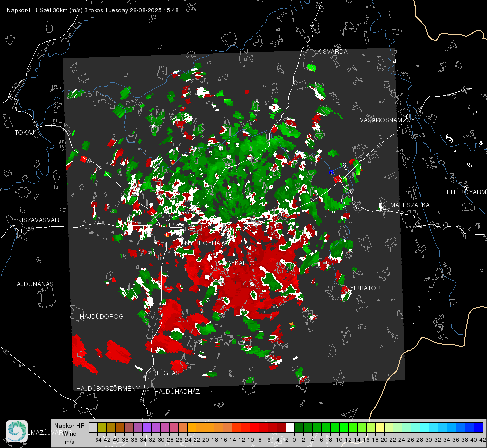Image resolution: width=487 pixels, height=448 pixels.
Task: Click the -64 value label in the legend
Action: (x=97, y=440)
